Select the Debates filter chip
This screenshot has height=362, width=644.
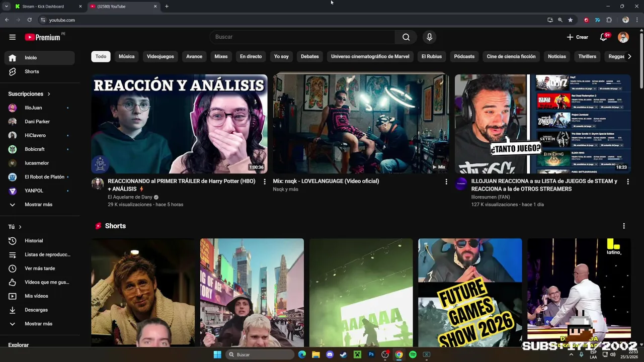pyautogui.click(x=310, y=57)
